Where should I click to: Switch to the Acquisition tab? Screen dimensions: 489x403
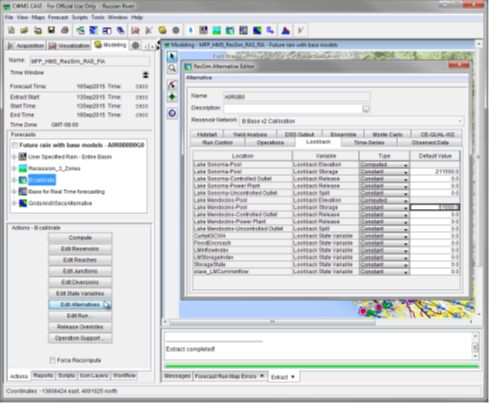coord(26,46)
